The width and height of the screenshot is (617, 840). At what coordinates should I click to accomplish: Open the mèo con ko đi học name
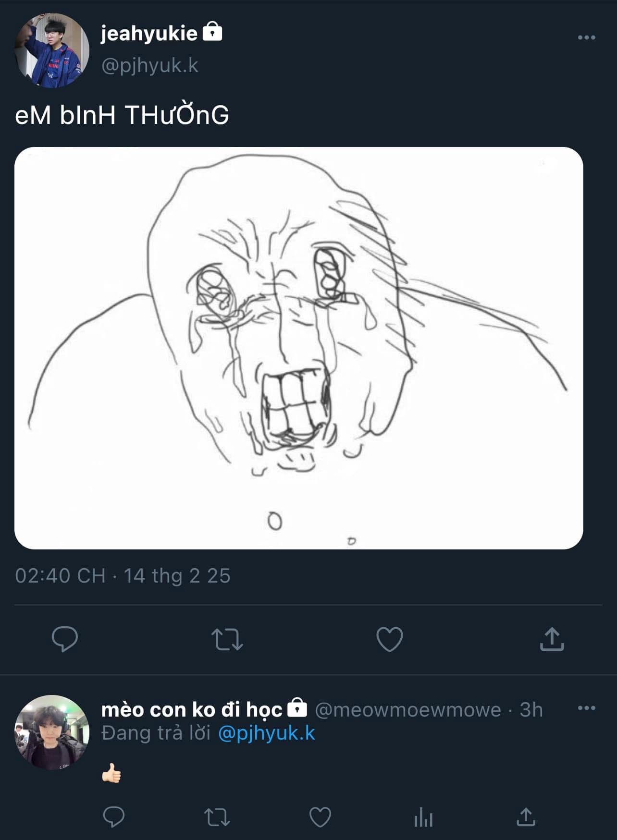pos(192,709)
